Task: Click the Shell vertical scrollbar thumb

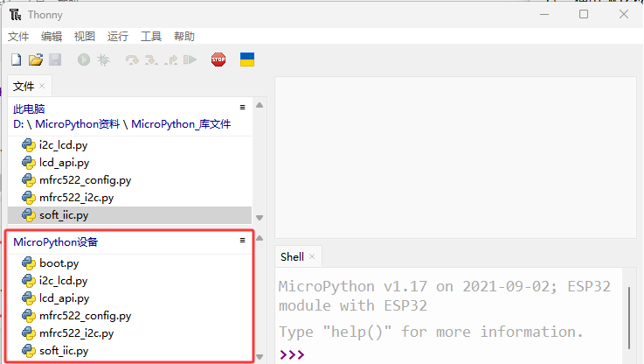Action: click(x=629, y=318)
